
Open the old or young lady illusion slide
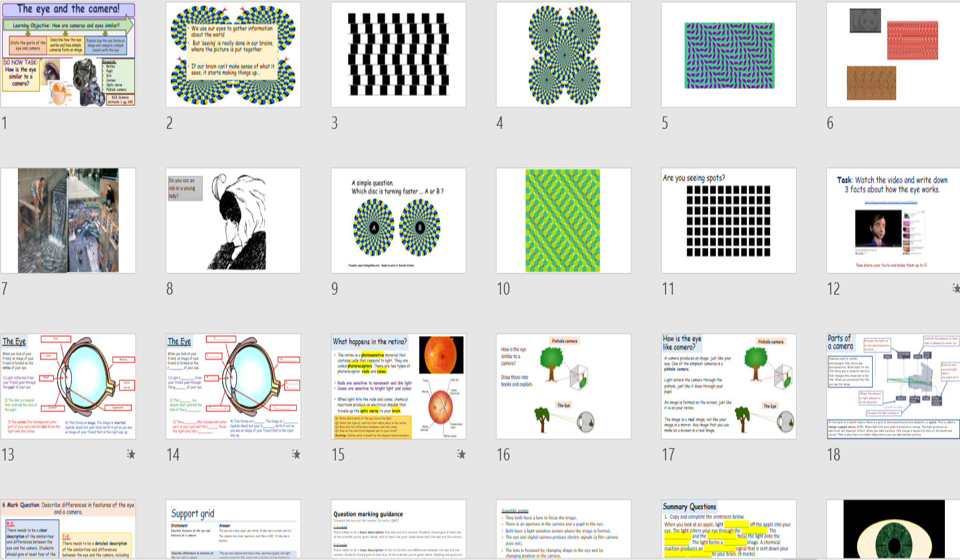(x=233, y=220)
